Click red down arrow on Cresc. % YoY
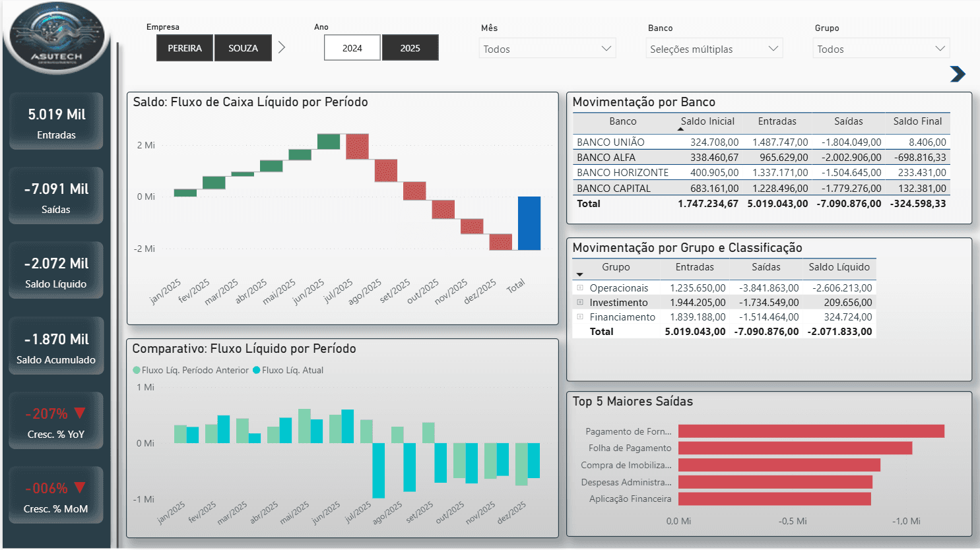Viewport: 980px width, 550px height. [x=80, y=413]
